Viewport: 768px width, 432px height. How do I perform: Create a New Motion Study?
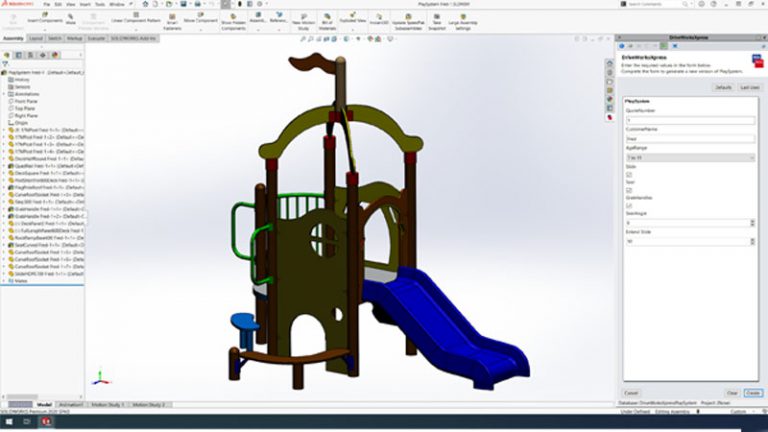pos(305,19)
